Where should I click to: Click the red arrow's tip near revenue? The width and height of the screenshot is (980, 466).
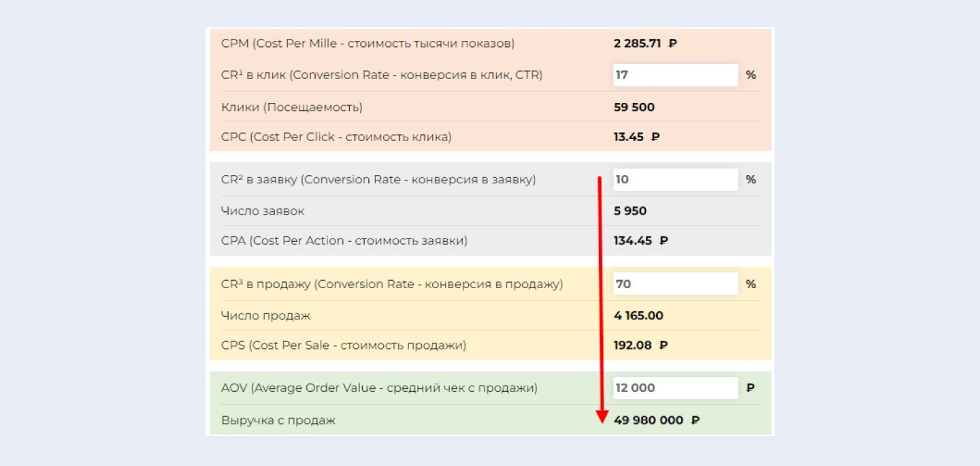click(602, 418)
